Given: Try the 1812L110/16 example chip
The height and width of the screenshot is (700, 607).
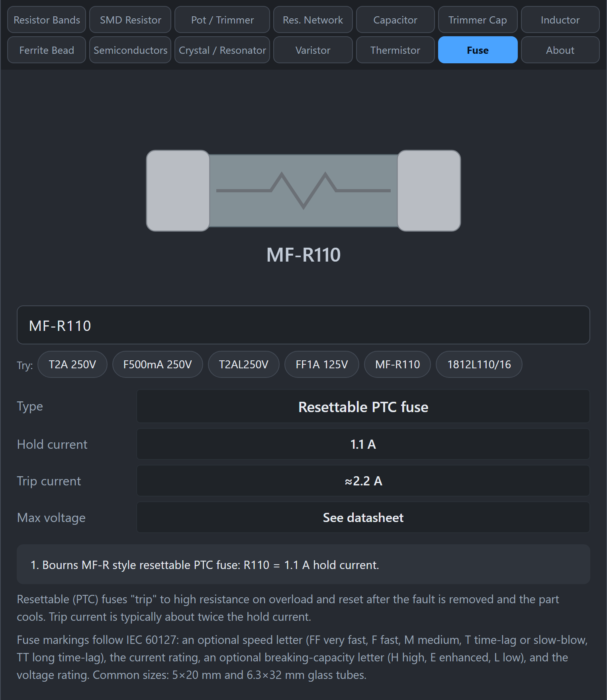Looking at the screenshot, I should (479, 364).
